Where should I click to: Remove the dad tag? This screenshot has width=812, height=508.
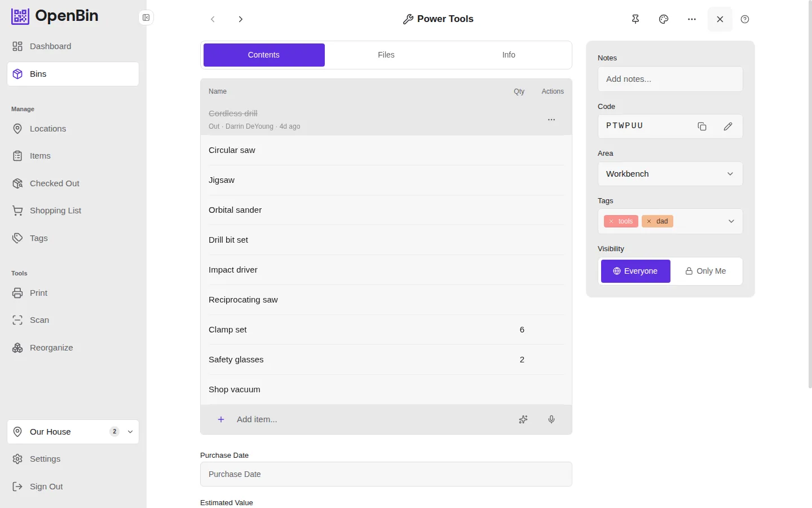pyautogui.click(x=649, y=221)
